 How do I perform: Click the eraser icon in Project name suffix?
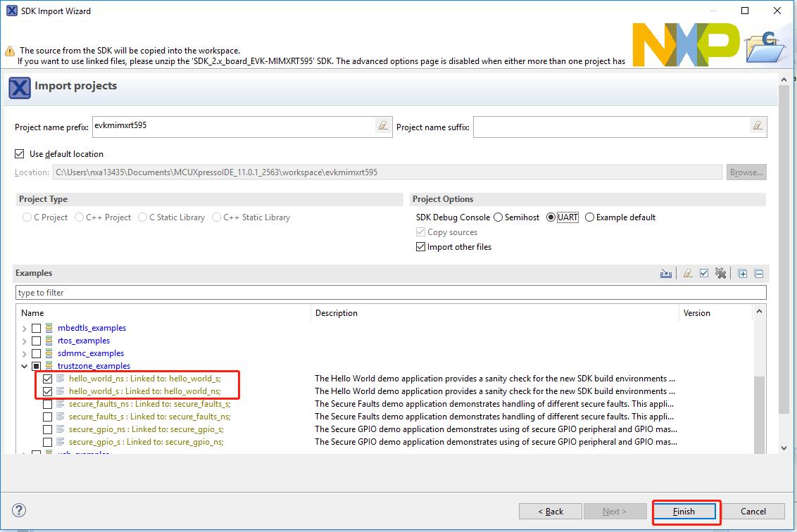click(x=758, y=126)
